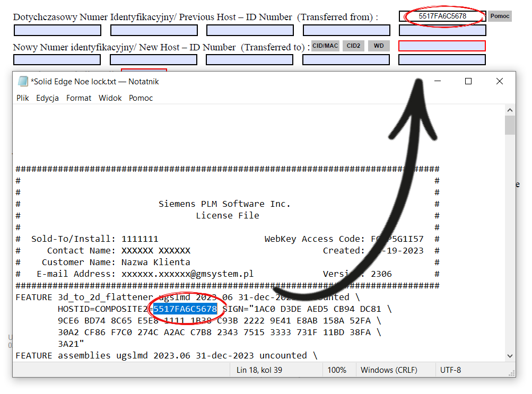Click the second blue field under New Host-ID
The image size is (532, 394).
point(153,60)
